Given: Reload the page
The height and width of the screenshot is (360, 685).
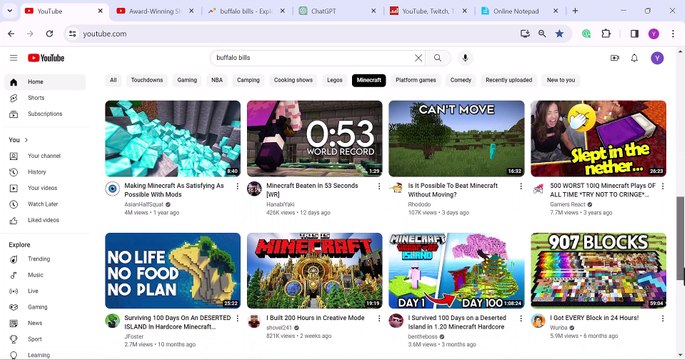Looking at the screenshot, I should pos(49,34).
